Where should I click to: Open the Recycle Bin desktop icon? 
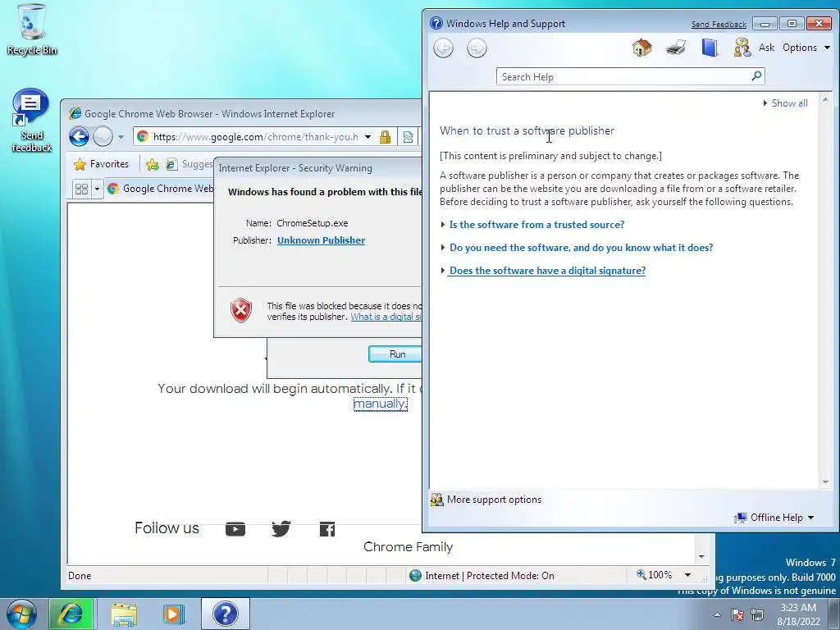32,30
